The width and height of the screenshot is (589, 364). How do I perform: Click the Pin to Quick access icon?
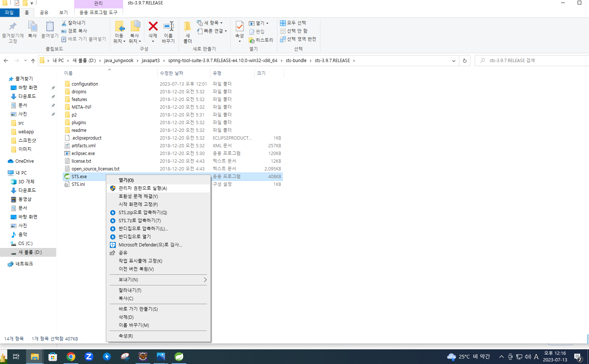[x=13, y=26]
